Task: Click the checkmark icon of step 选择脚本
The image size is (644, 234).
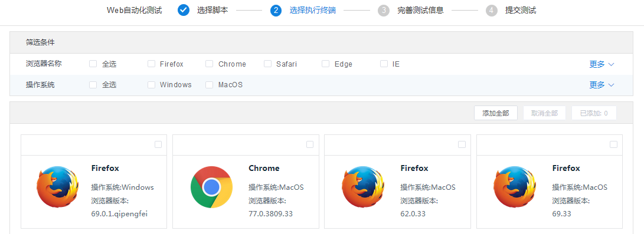Action: pyautogui.click(x=184, y=10)
